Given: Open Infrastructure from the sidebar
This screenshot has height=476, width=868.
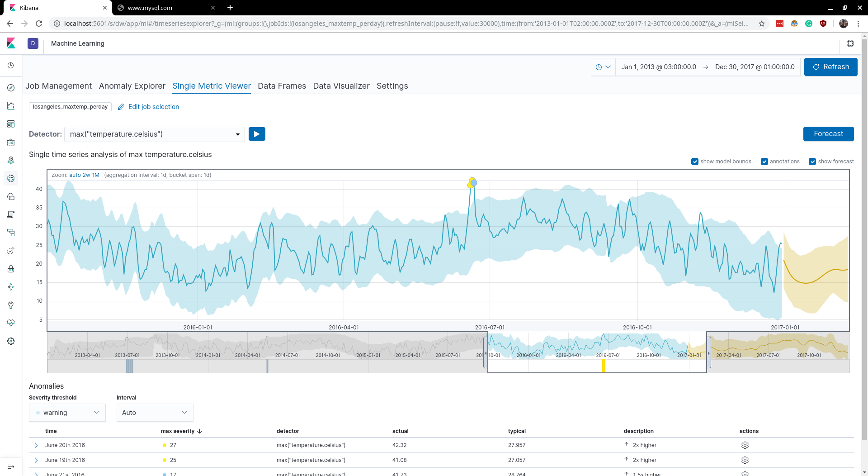Looking at the screenshot, I should click(11, 196).
